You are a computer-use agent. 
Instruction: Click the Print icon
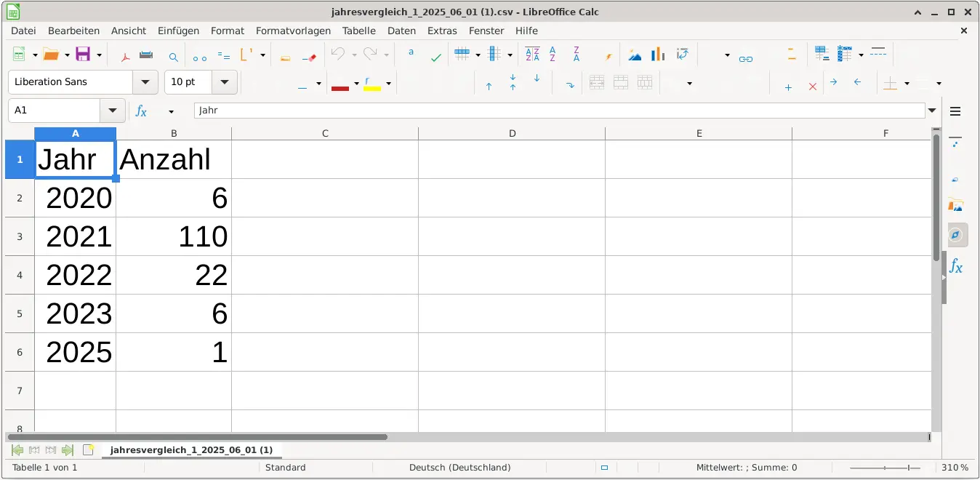146,55
